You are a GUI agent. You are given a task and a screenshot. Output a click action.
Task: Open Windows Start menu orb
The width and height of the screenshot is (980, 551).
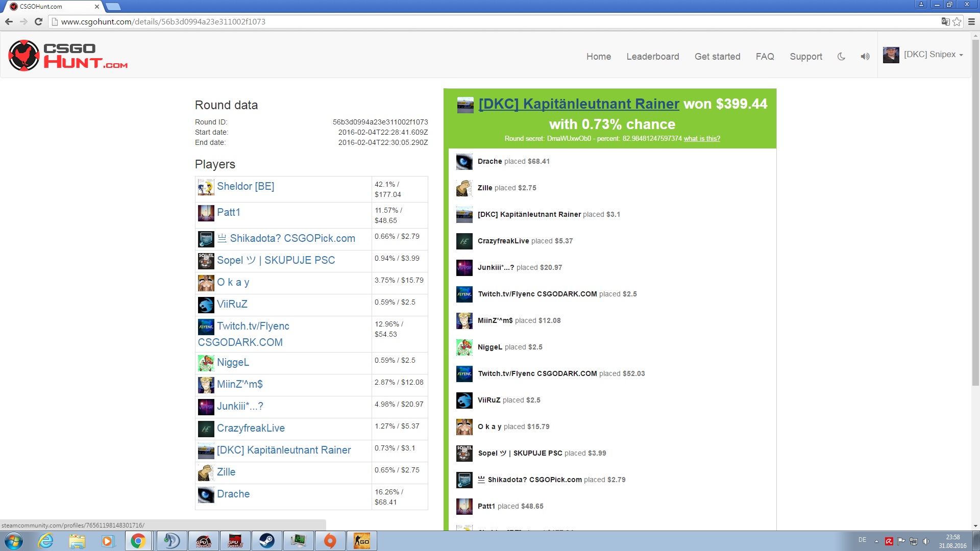click(14, 541)
